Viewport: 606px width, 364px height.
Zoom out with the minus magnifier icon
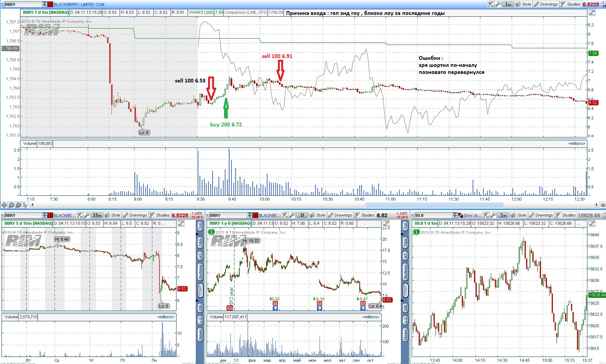[18, 205]
